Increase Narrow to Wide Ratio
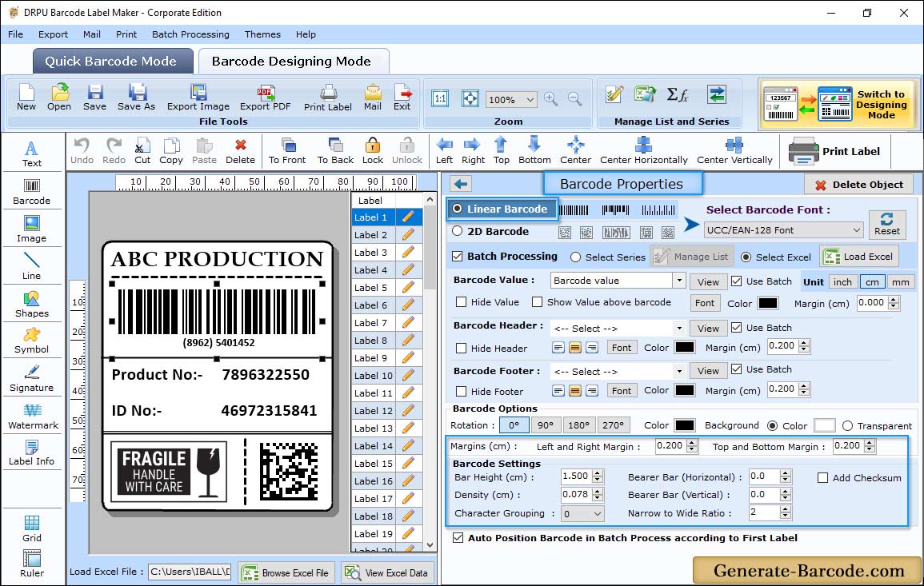This screenshot has width=924, height=586. (x=785, y=509)
